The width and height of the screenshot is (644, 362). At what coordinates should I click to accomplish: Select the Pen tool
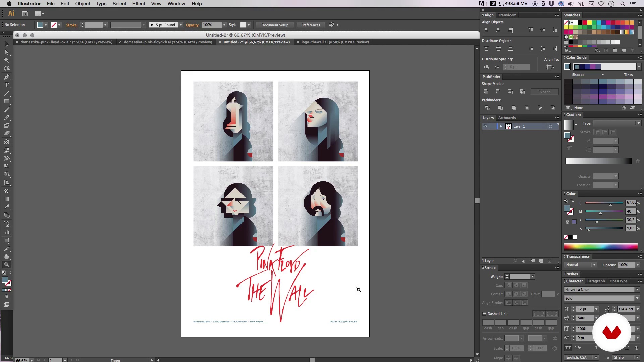6,77
